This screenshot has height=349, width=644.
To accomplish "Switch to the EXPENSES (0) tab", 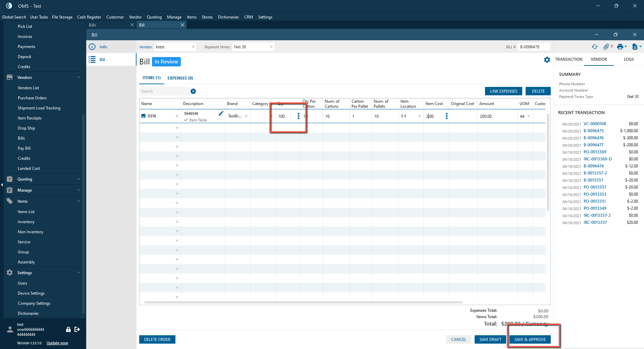I will (x=180, y=78).
